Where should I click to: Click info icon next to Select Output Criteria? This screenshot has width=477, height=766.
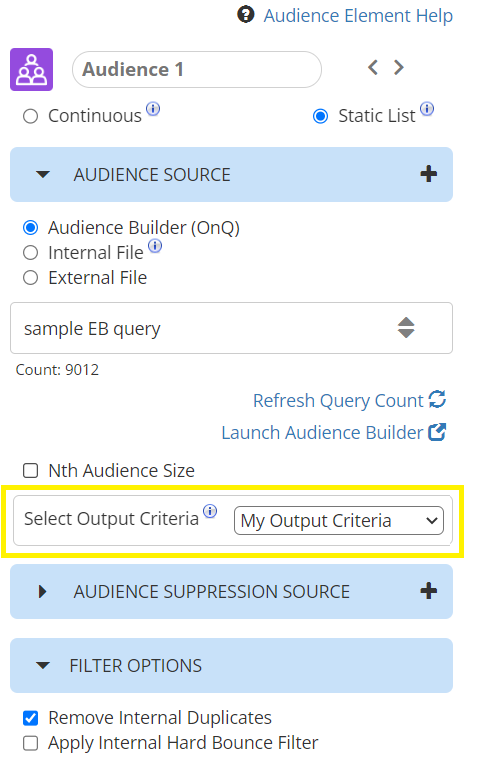pos(210,511)
